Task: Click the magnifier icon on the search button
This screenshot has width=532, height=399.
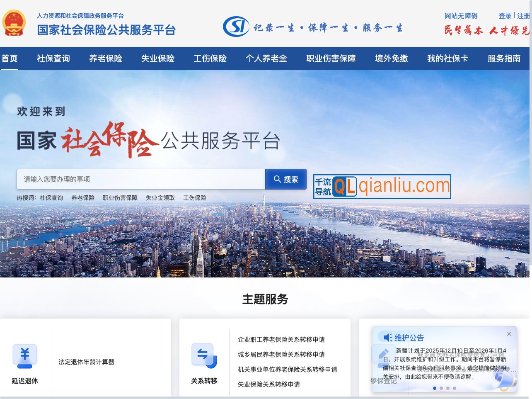Action: click(277, 179)
